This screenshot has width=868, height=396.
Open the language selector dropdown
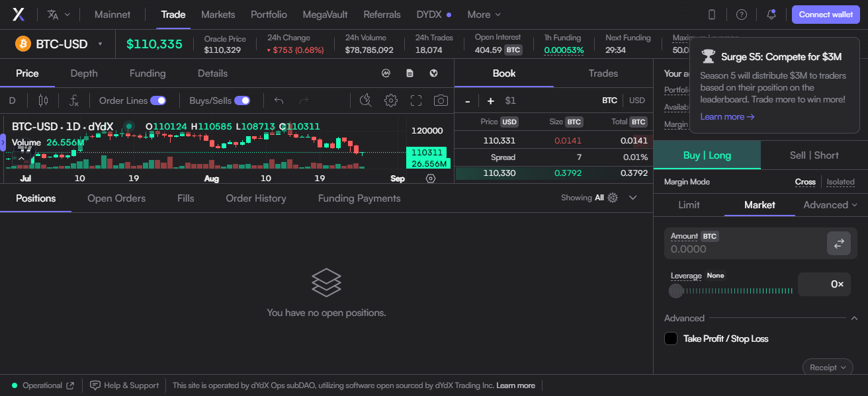tap(59, 15)
